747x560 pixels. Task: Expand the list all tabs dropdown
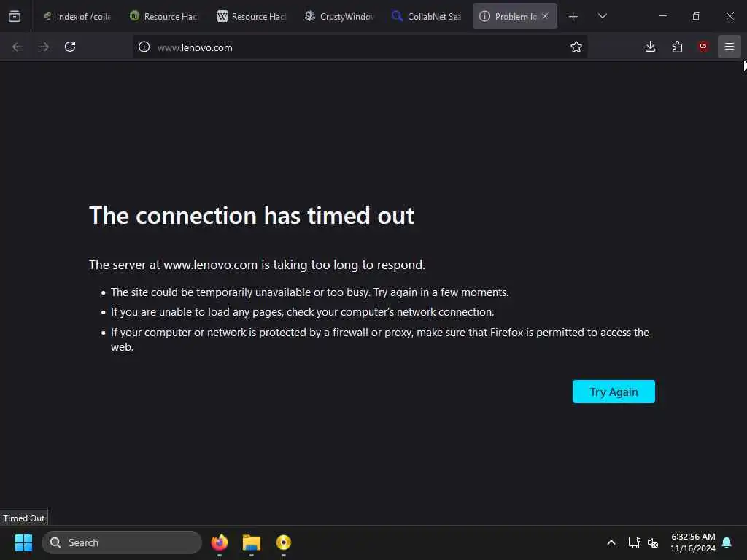tap(602, 16)
